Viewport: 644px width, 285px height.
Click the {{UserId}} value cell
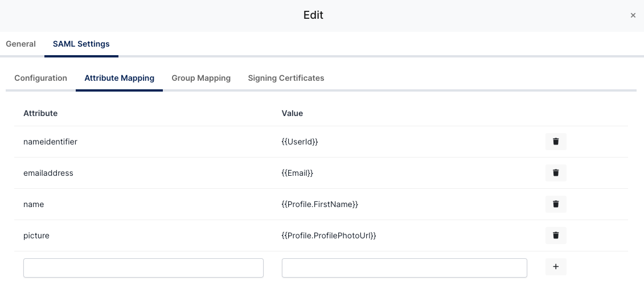300,142
